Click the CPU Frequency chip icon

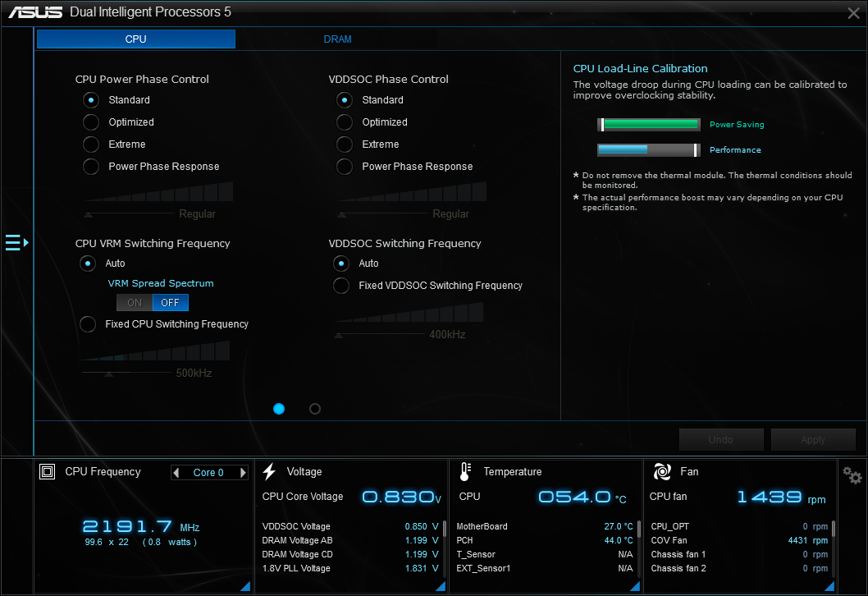pos(47,471)
